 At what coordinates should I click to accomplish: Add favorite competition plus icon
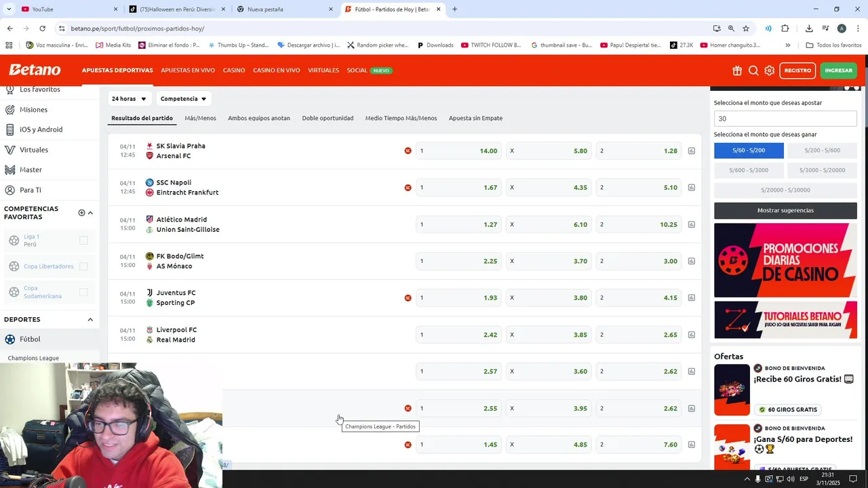81,213
